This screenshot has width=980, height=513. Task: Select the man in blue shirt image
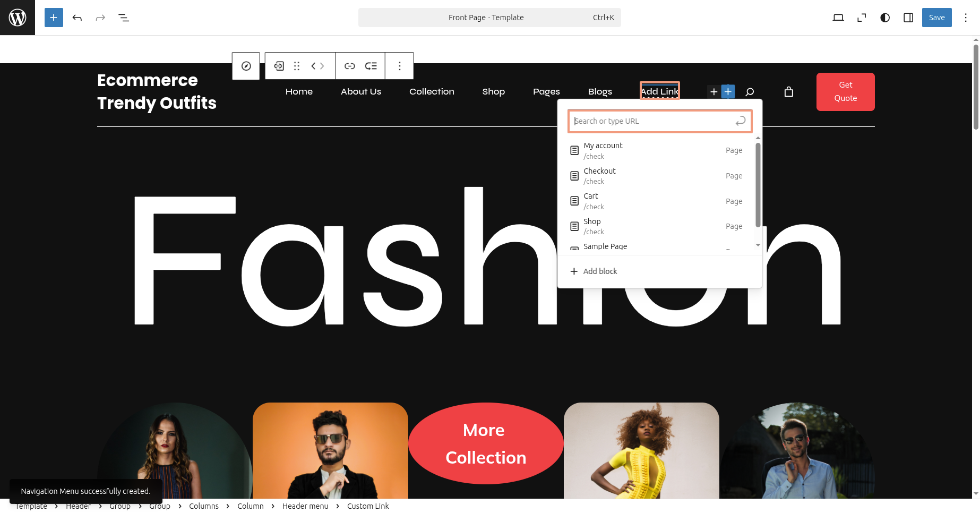pos(797,450)
